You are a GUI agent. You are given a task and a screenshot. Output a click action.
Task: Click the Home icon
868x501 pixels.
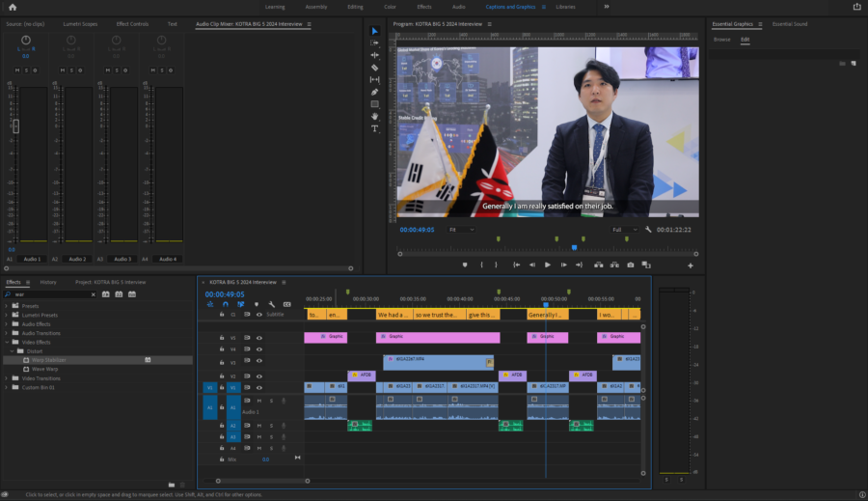pos(13,6)
